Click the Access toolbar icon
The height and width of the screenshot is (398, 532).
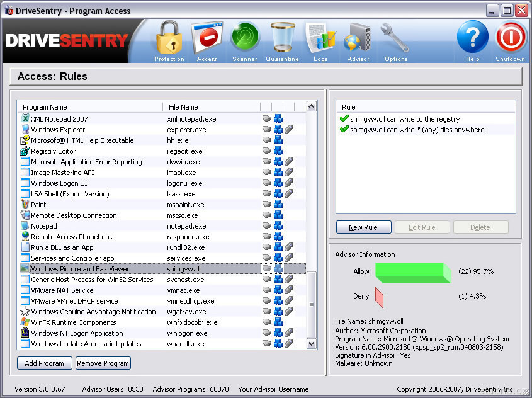[207, 39]
